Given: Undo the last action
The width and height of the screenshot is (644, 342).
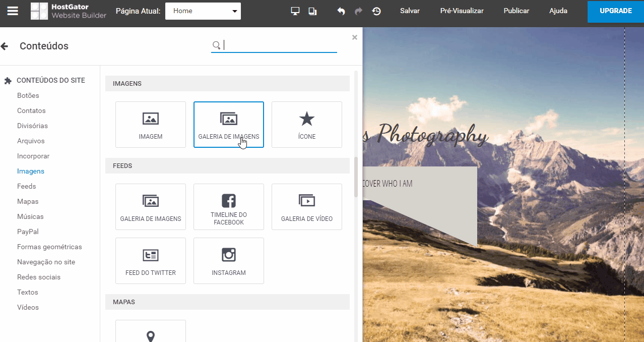Looking at the screenshot, I should (341, 11).
